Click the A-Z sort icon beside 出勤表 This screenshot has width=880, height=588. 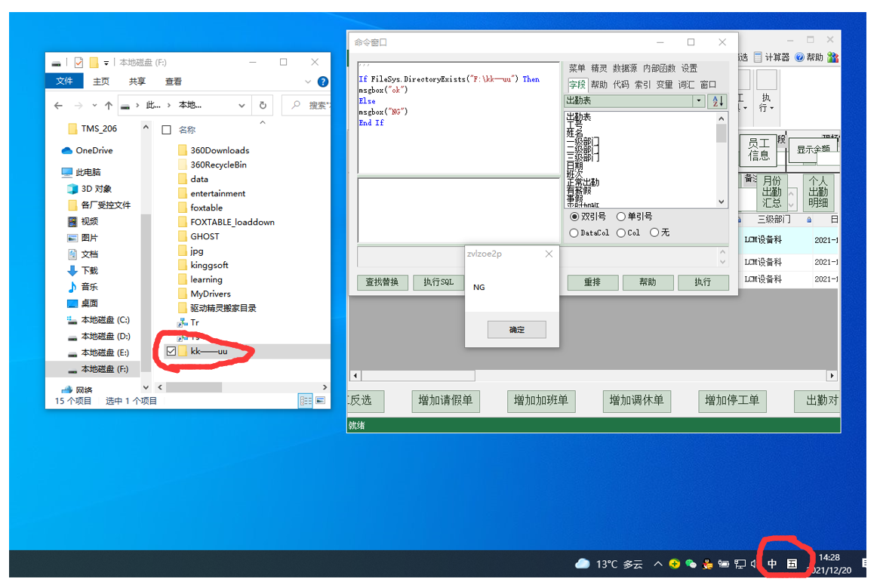point(717,101)
